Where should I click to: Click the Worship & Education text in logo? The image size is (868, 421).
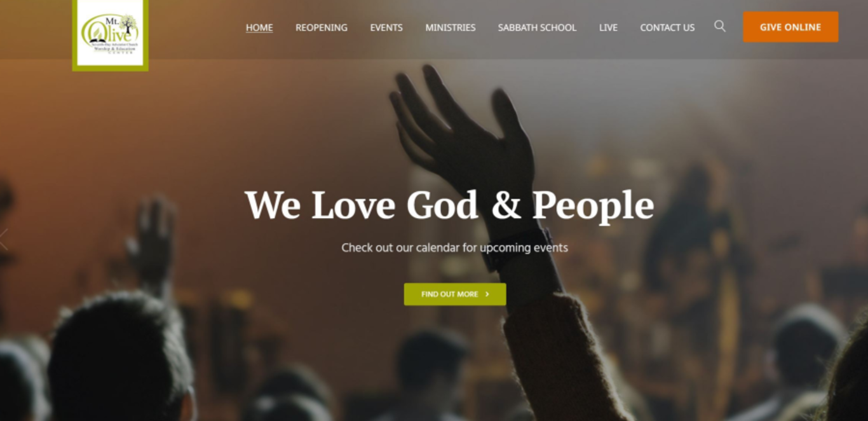pyautogui.click(x=114, y=49)
